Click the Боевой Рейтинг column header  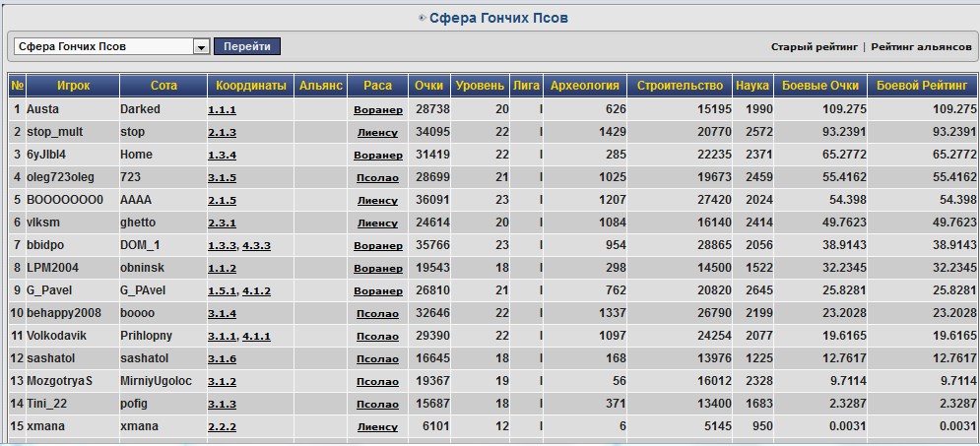pos(922,86)
